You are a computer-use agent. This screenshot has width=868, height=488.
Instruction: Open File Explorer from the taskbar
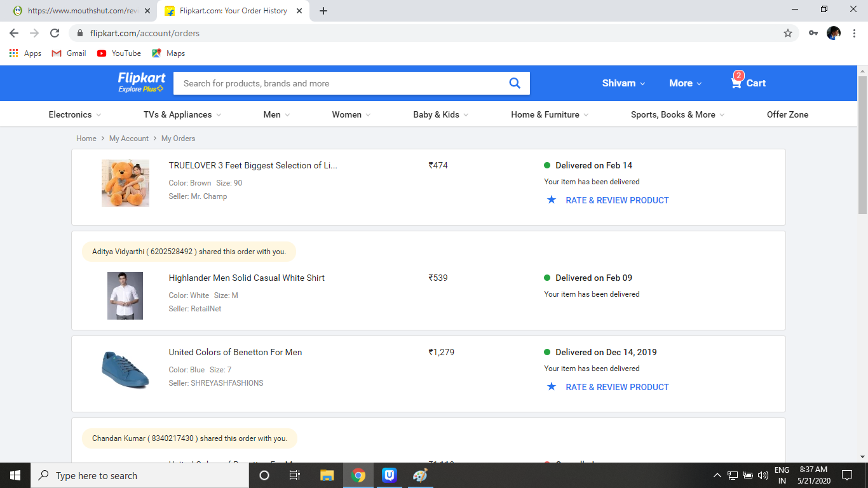pos(327,475)
